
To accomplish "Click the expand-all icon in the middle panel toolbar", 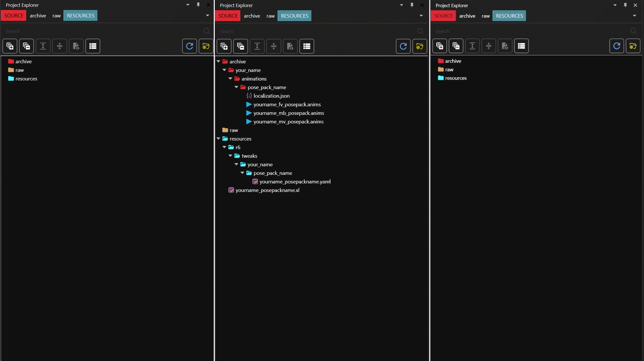I will pos(224,46).
